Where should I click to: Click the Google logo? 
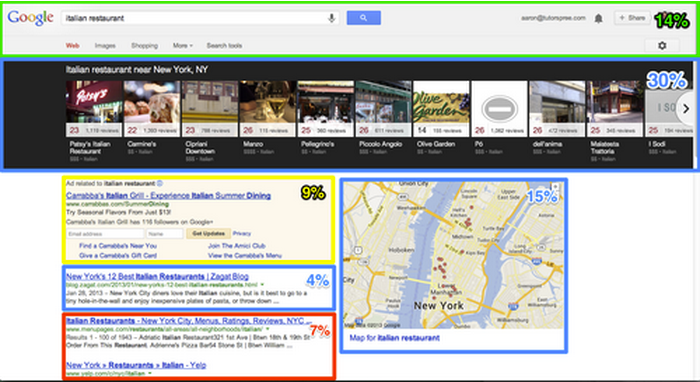[30, 18]
